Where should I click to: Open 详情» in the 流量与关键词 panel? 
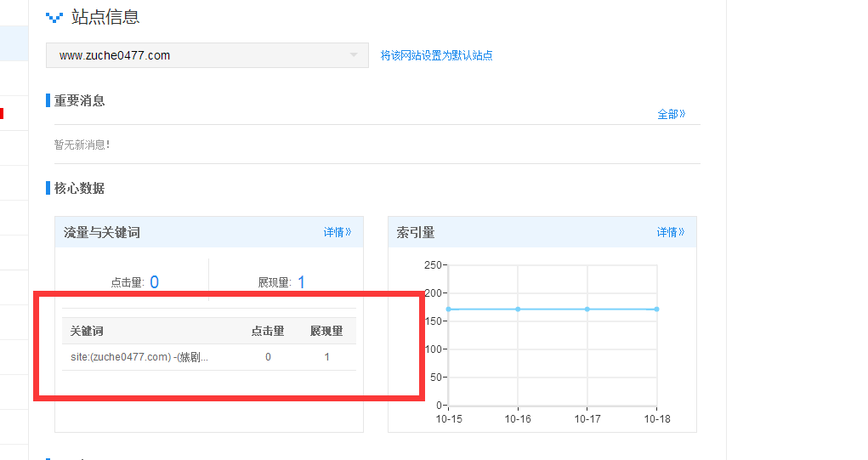click(337, 232)
